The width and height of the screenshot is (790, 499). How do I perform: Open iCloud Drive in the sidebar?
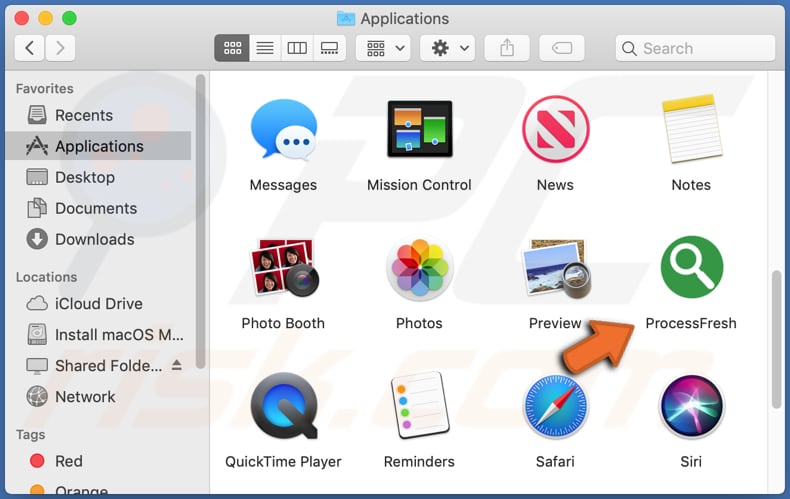pyautogui.click(x=98, y=303)
